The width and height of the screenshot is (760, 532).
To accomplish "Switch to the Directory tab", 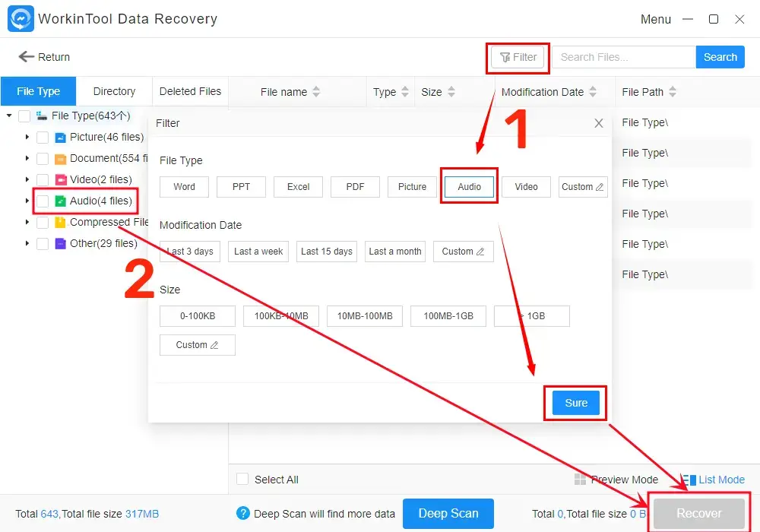I will click(x=114, y=91).
